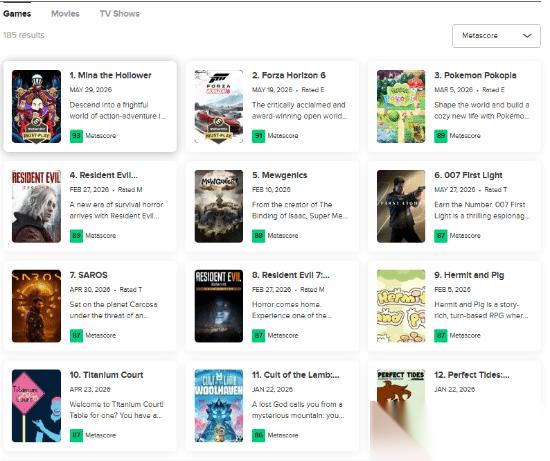Viewport: 550px width, 461px height.
Task: Click the Resident Evil 7 cover art
Action: coord(219,306)
